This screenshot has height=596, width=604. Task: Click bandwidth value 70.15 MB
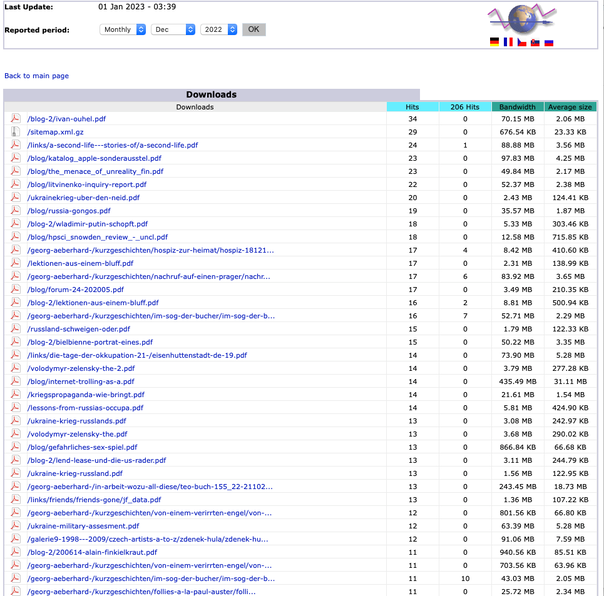[517, 119]
